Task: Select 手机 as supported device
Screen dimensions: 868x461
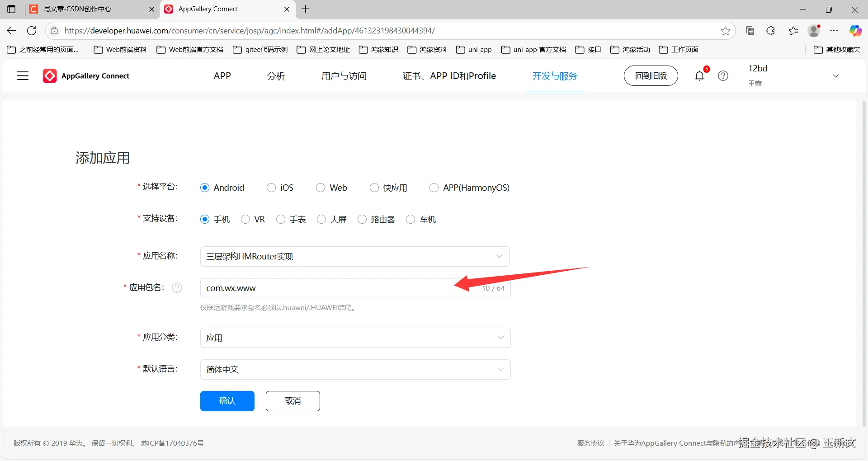Action: click(205, 219)
